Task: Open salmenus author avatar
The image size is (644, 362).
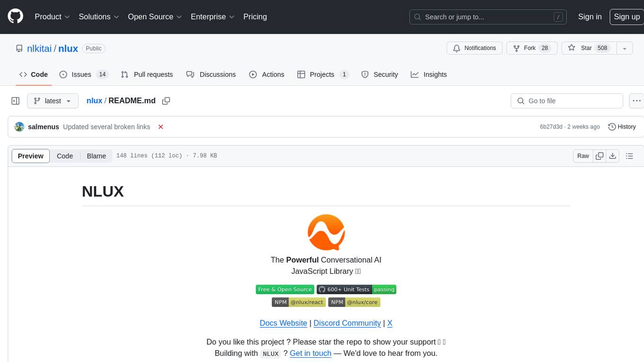Action: pyautogui.click(x=19, y=127)
